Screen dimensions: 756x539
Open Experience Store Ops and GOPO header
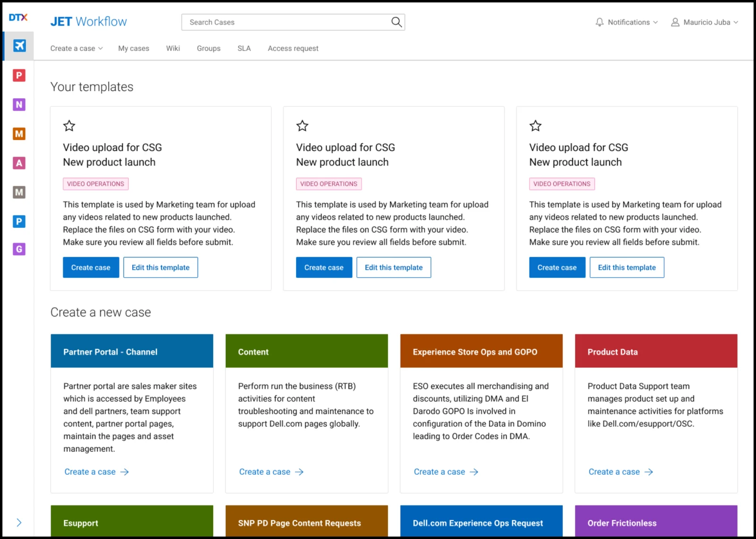tap(481, 351)
